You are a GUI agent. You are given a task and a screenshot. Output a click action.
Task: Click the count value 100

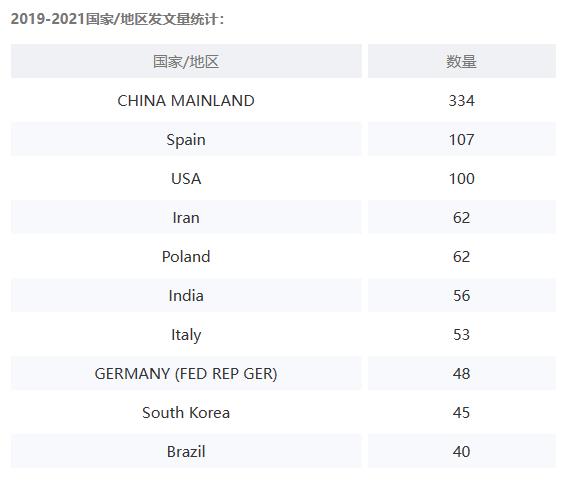point(462,178)
